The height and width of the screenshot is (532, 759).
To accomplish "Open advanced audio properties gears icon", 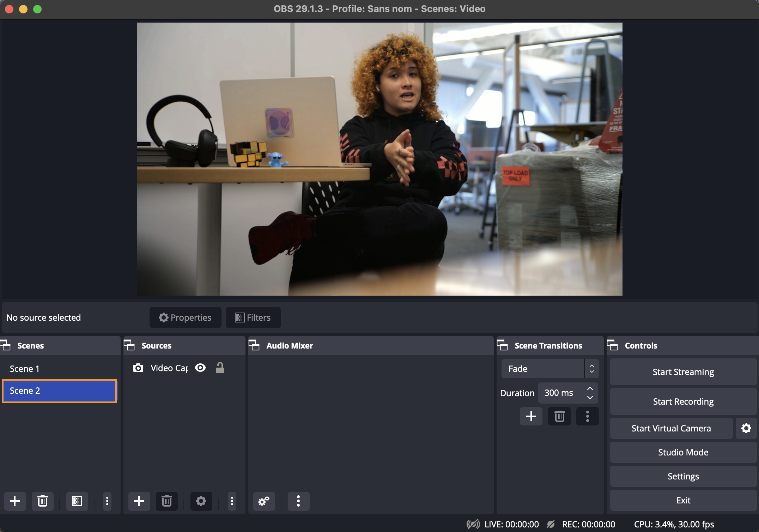I will click(x=264, y=501).
